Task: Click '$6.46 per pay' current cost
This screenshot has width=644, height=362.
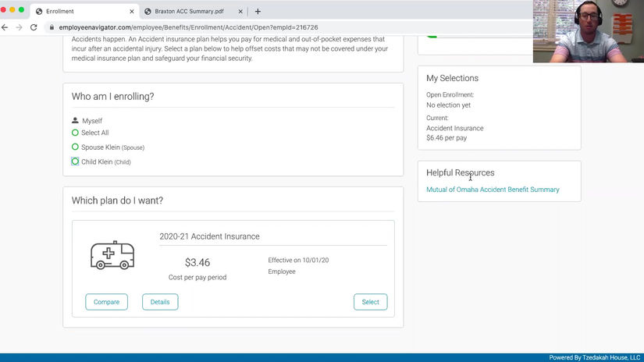Action: coord(447,138)
